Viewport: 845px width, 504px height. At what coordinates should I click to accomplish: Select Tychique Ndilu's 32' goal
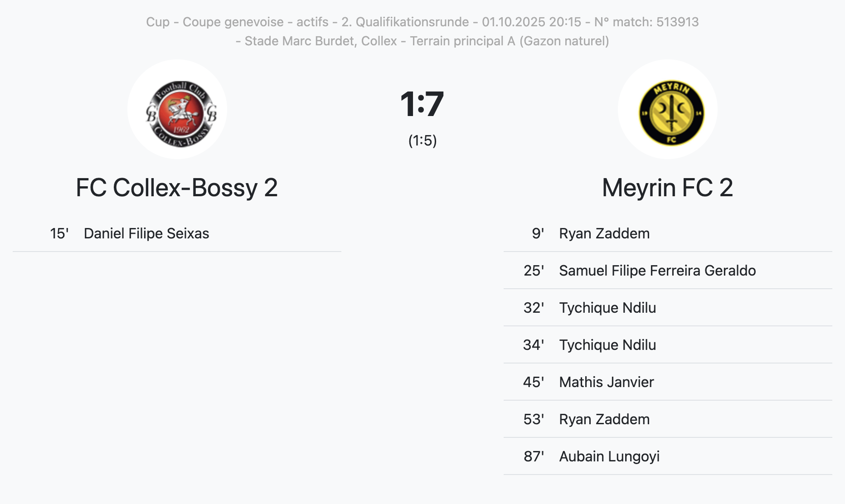coord(607,308)
